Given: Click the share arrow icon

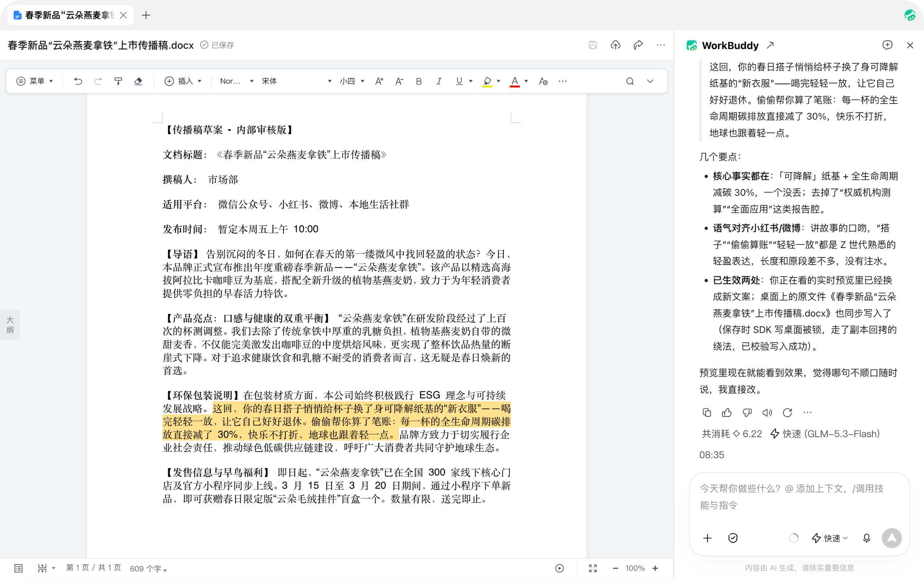Looking at the screenshot, I should [x=638, y=45].
